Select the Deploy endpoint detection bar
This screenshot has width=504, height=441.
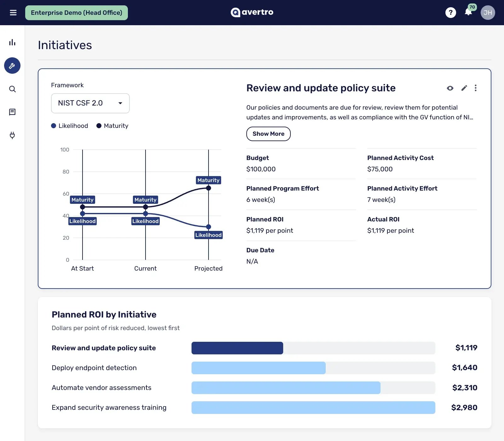click(x=259, y=368)
